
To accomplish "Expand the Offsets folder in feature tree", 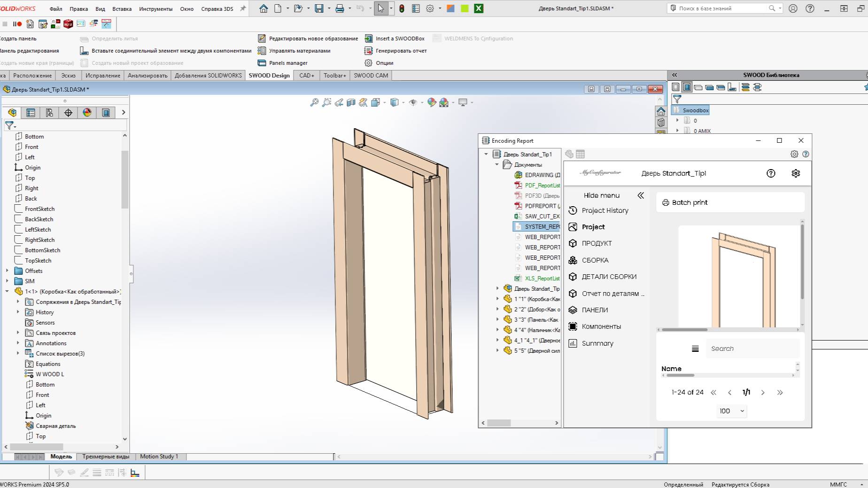I will pos(7,271).
